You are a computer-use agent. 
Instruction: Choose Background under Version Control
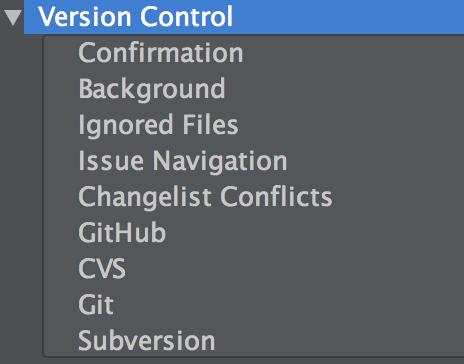coord(152,89)
